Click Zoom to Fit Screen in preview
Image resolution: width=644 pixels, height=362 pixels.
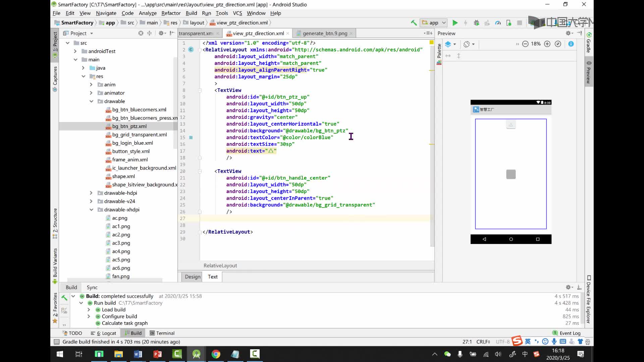[558, 44]
